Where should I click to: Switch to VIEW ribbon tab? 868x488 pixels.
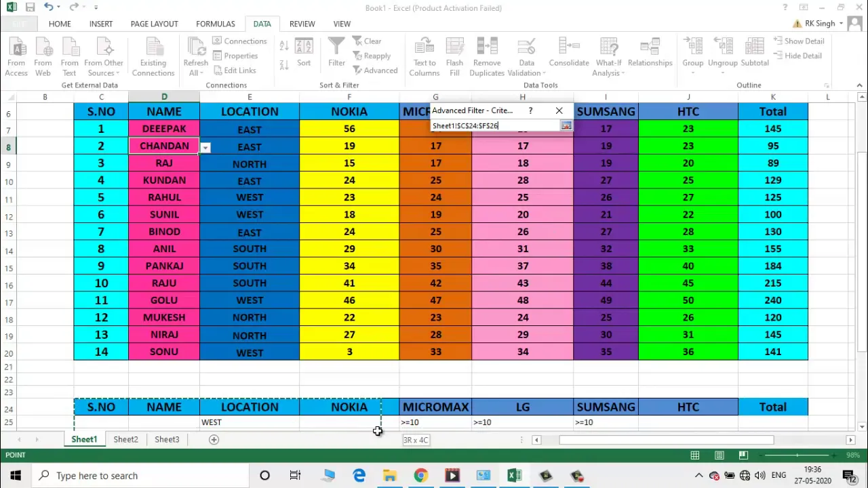click(342, 24)
